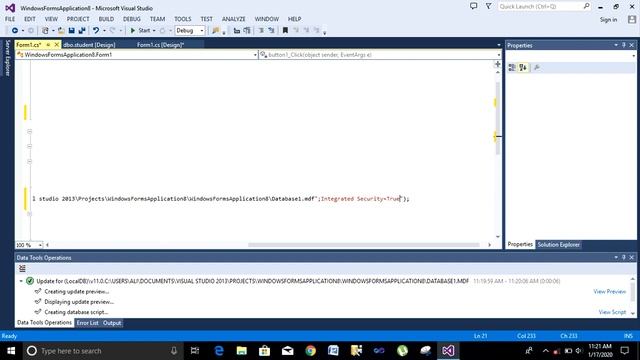Click the editor horizontal scrollbar
The image size is (640, 360).
point(363,245)
